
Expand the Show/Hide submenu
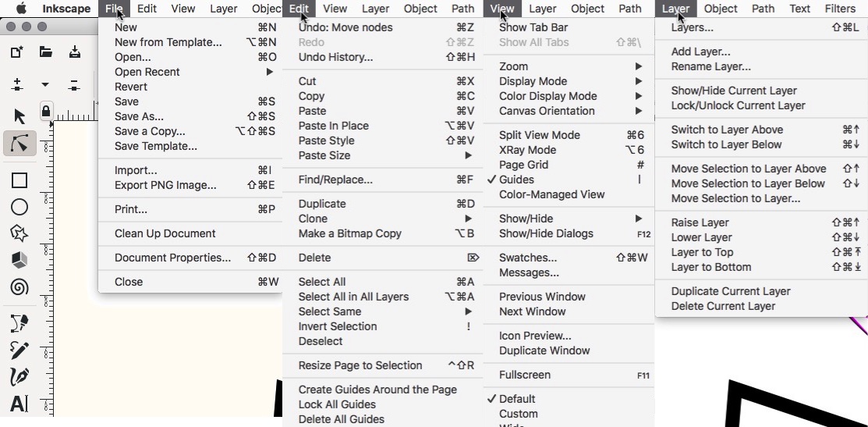point(569,219)
